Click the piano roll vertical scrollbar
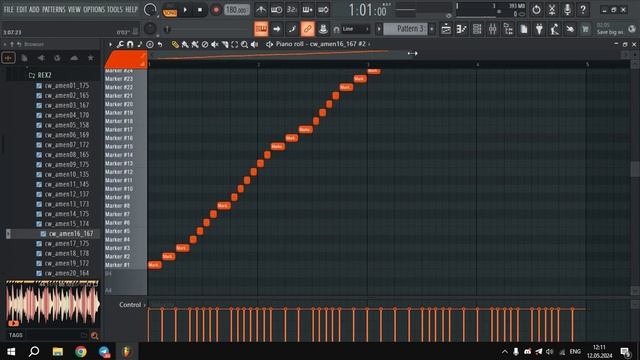Image resolution: width=640 pixels, height=360 pixels. (x=635, y=169)
